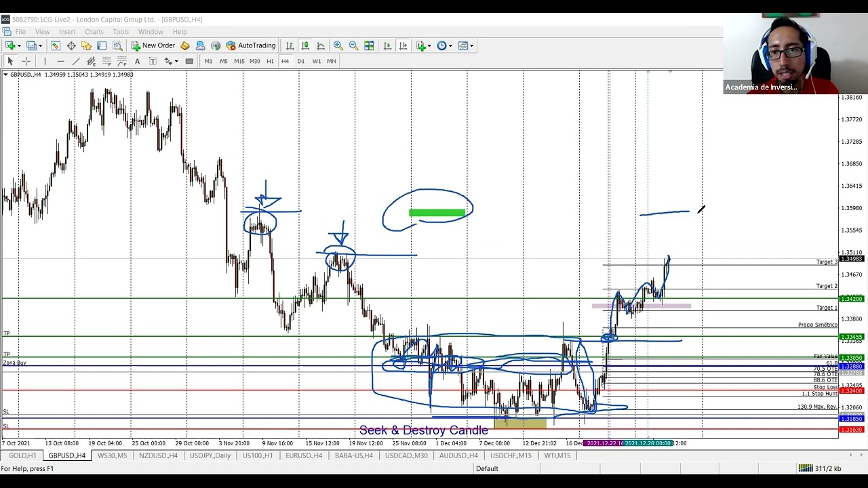This screenshot has height=488, width=868.
Task: Select the Equidistant Channel tool
Action: point(91,61)
